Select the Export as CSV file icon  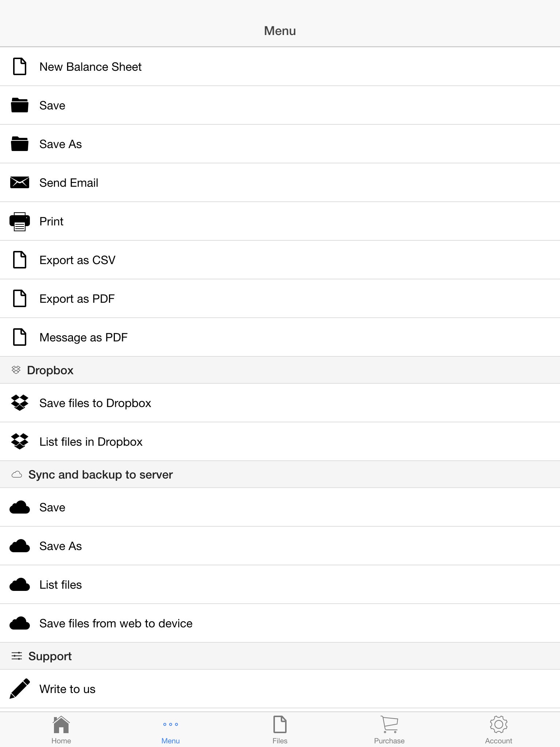20,260
